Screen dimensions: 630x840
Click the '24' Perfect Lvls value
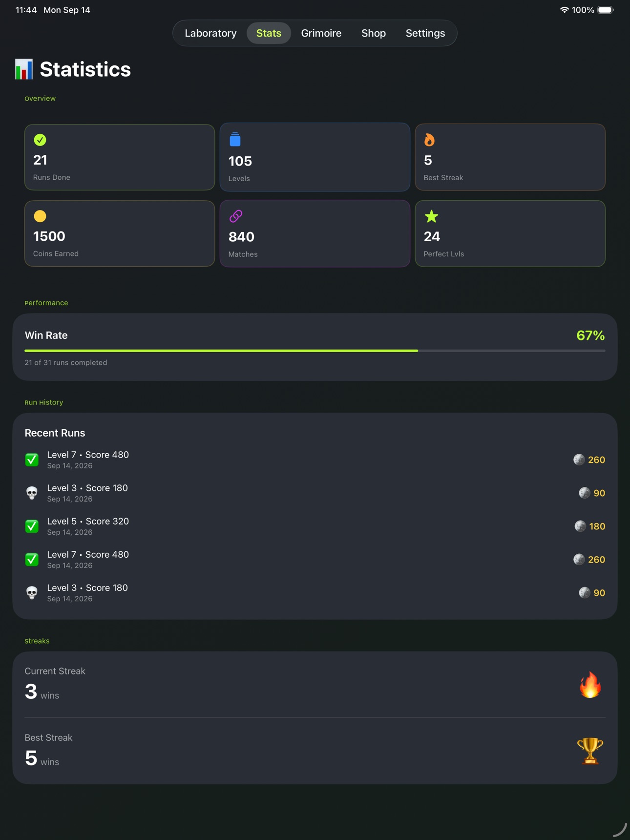(x=432, y=237)
